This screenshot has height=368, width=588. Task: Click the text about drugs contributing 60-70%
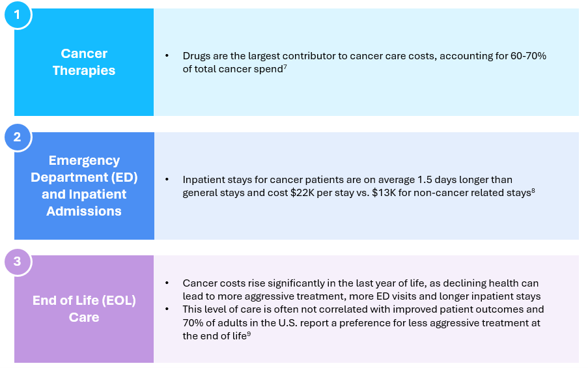364,63
